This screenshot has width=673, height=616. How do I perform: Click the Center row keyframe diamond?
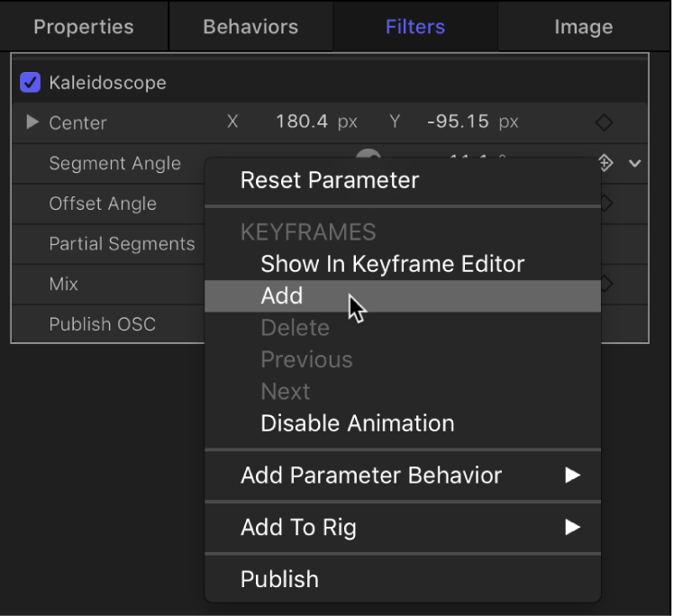(x=605, y=122)
